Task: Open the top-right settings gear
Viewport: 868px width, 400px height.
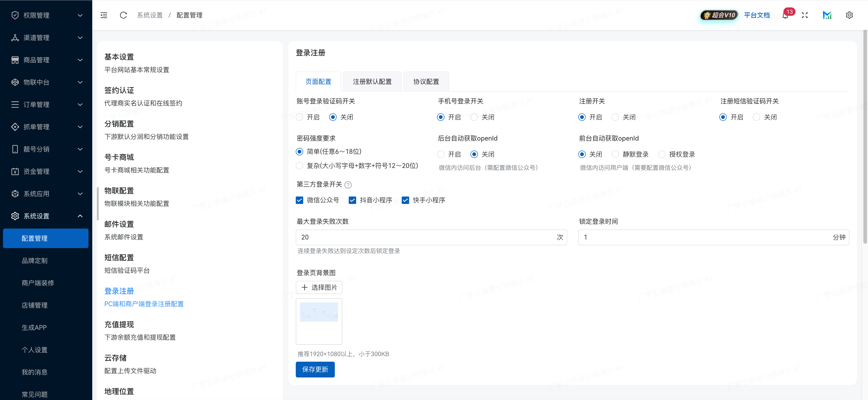Action: pos(849,15)
